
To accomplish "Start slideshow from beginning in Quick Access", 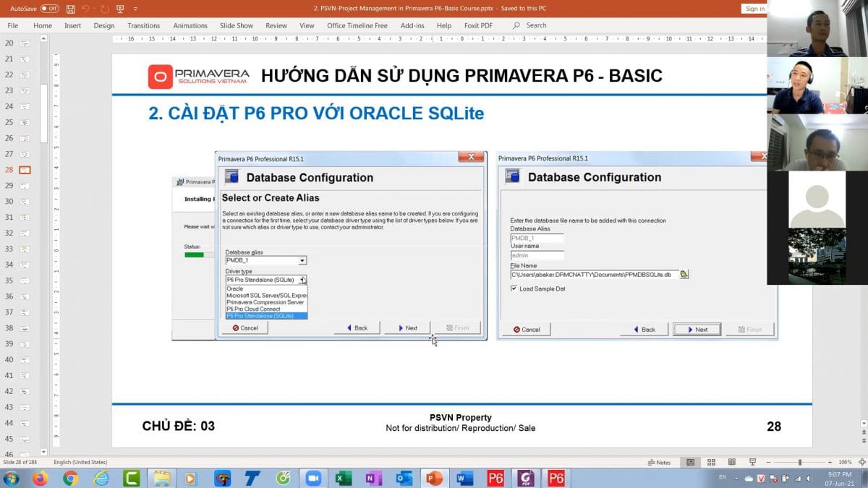I will [x=119, y=9].
